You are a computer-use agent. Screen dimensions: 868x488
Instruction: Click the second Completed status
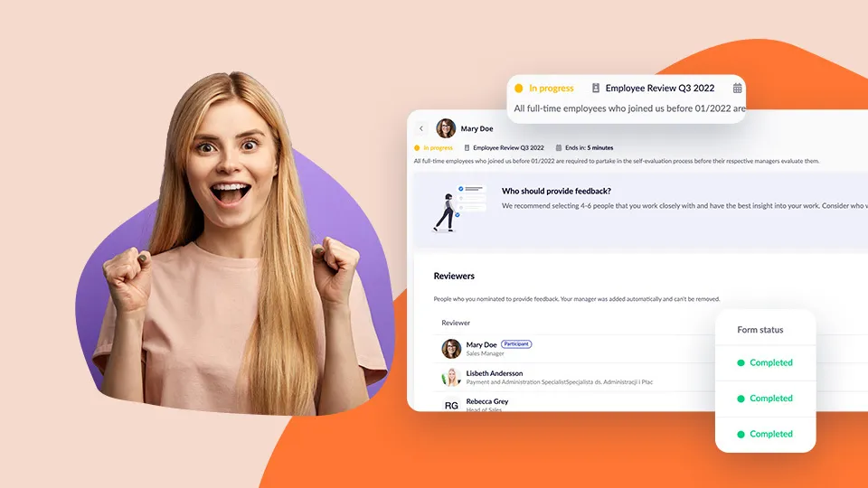[764, 399]
